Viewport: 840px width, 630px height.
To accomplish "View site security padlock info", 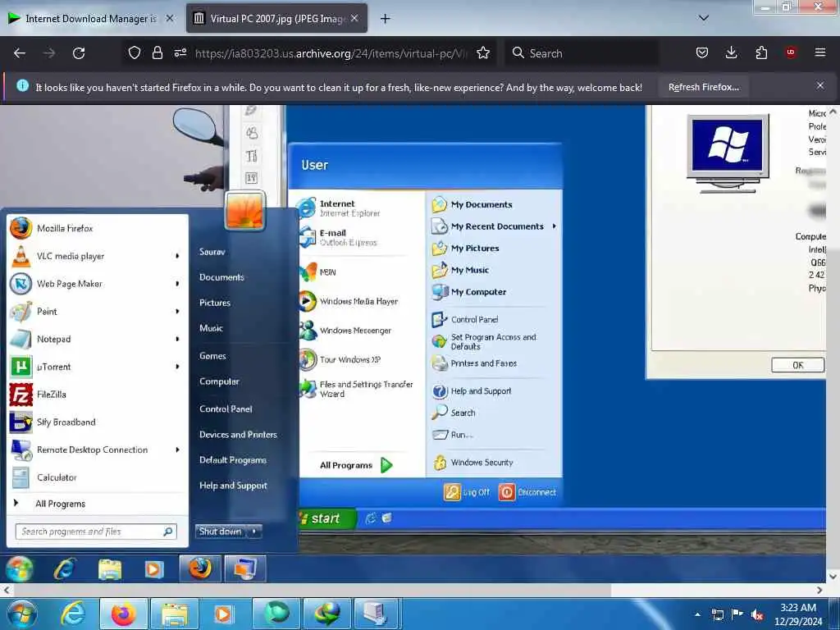I will pos(157,53).
